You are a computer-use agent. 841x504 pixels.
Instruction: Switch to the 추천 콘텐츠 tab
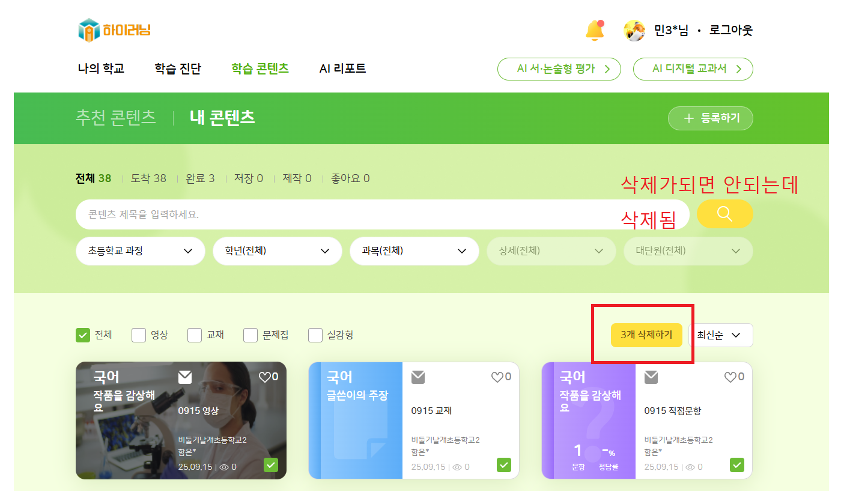(x=116, y=117)
